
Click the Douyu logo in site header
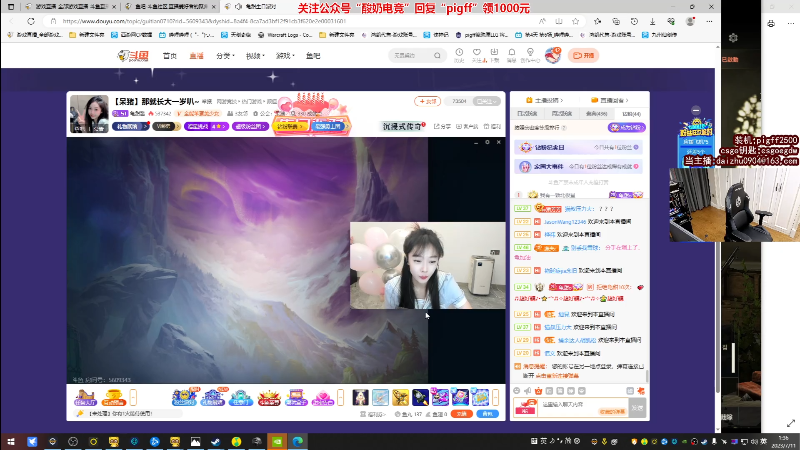click(133, 56)
